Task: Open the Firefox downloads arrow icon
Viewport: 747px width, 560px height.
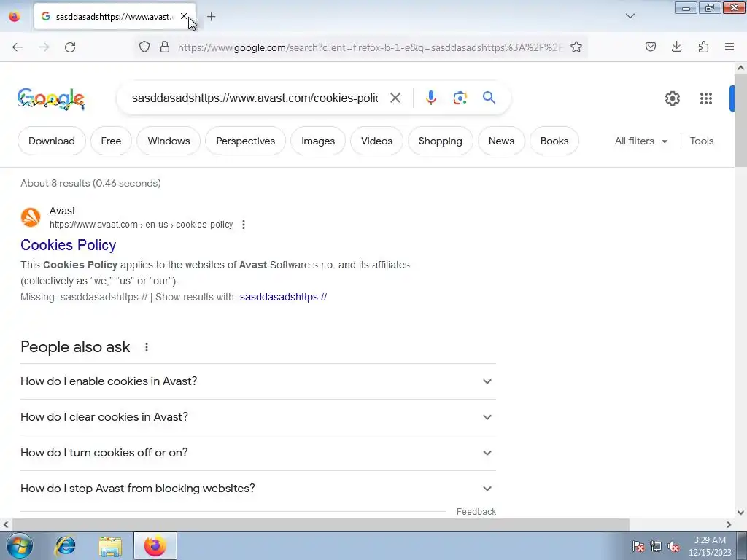Action: pos(676,47)
